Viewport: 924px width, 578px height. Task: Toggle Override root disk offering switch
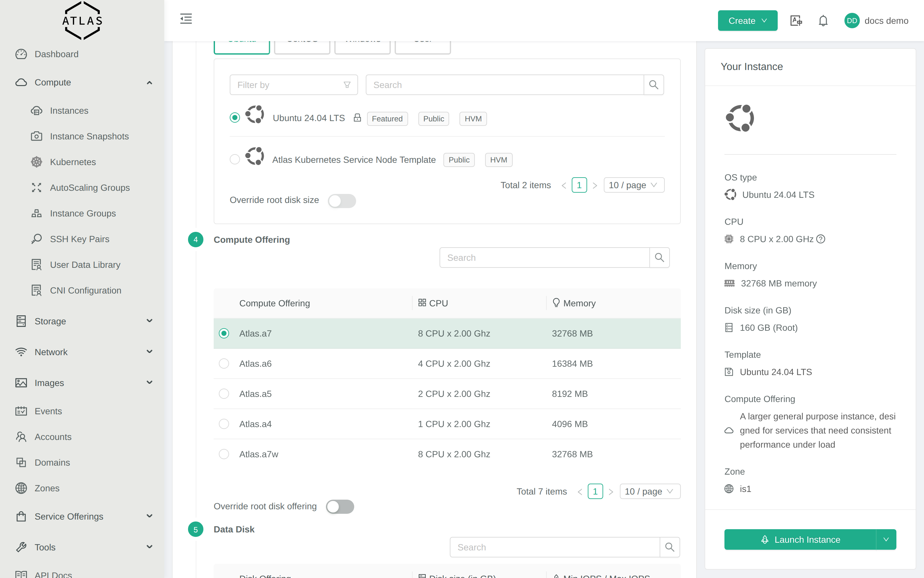tap(340, 506)
